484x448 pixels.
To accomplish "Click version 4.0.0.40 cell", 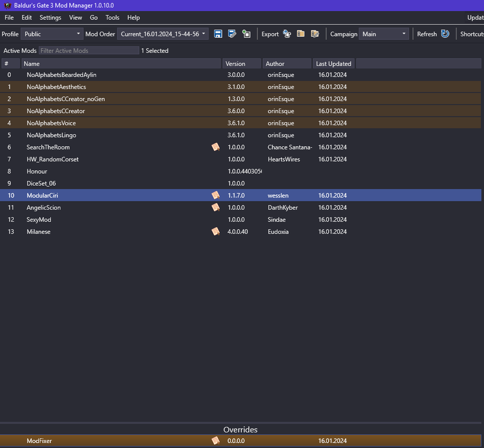I will [x=238, y=231].
